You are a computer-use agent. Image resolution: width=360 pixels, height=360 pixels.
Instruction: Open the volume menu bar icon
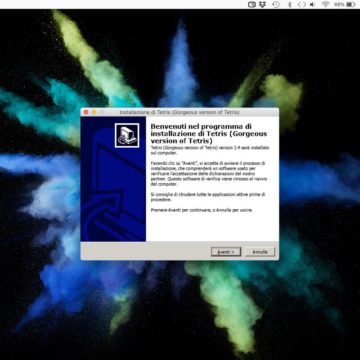tap(312, 4)
